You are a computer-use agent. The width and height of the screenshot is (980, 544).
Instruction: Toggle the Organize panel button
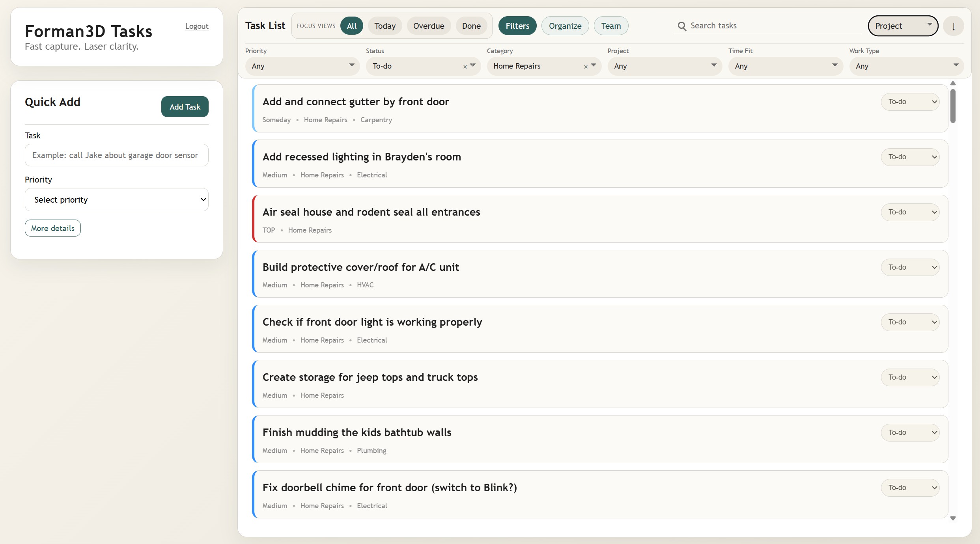click(565, 26)
